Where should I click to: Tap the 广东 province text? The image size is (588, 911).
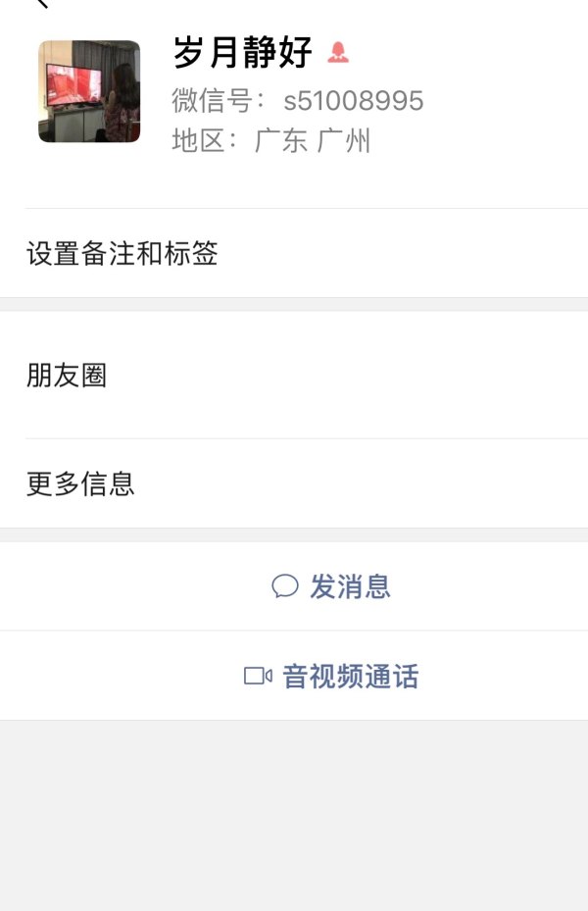tap(281, 141)
